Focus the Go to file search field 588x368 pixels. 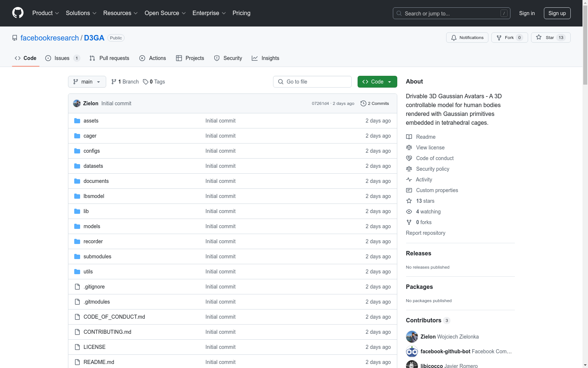point(312,82)
